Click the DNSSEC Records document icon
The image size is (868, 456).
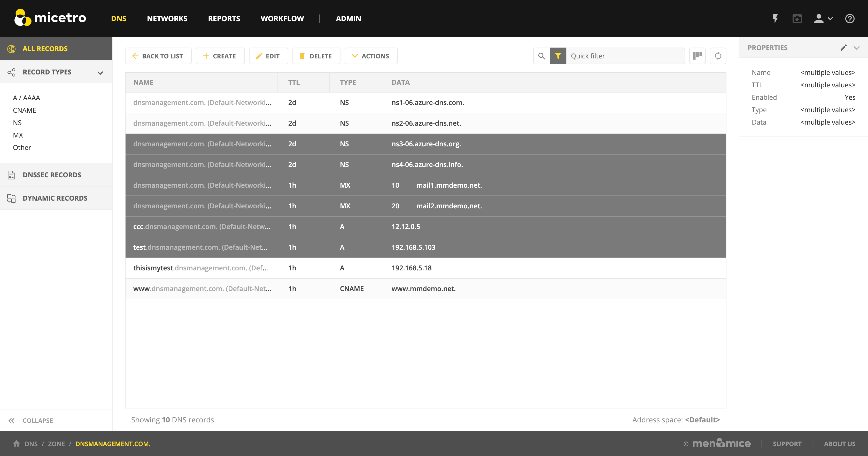(11, 175)
